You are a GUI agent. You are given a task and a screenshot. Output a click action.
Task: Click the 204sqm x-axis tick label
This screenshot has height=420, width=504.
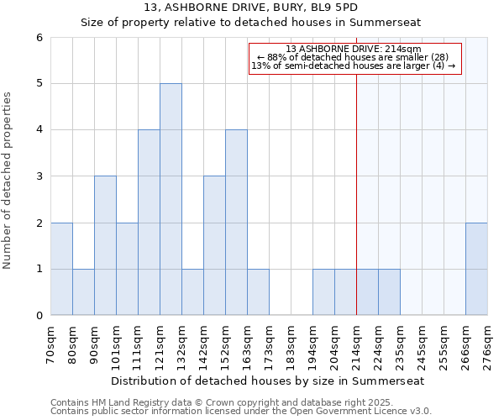[x=334, y=348]
